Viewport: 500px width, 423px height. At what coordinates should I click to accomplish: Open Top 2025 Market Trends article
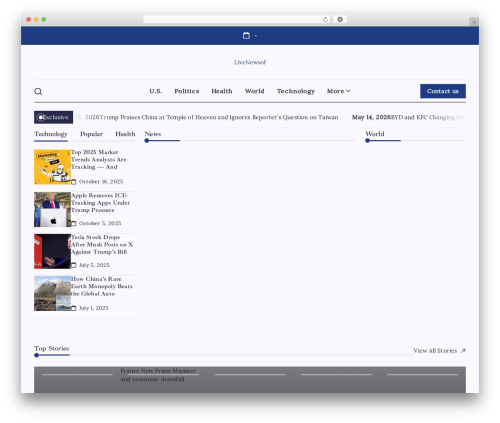tap(99, 159)
